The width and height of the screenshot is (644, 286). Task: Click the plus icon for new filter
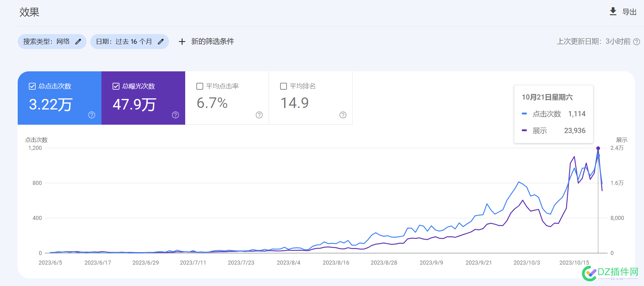pyautogui.click(x=182, y=42)
